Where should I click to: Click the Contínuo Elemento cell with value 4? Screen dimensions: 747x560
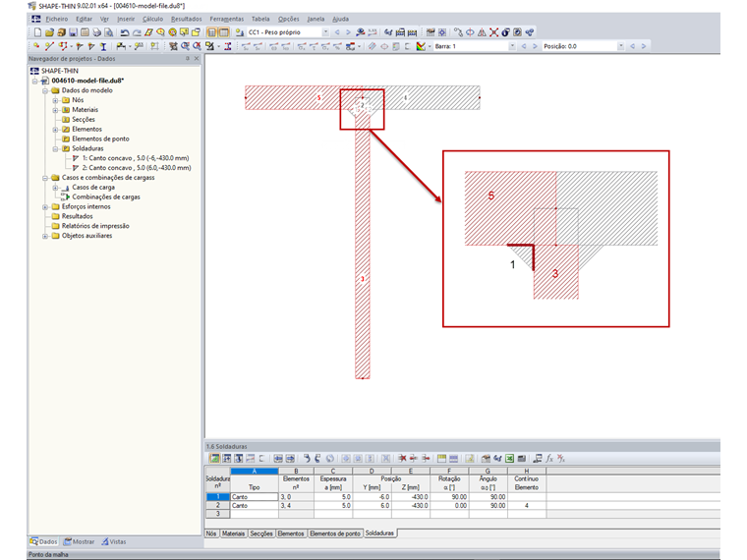tap(527, 505)
